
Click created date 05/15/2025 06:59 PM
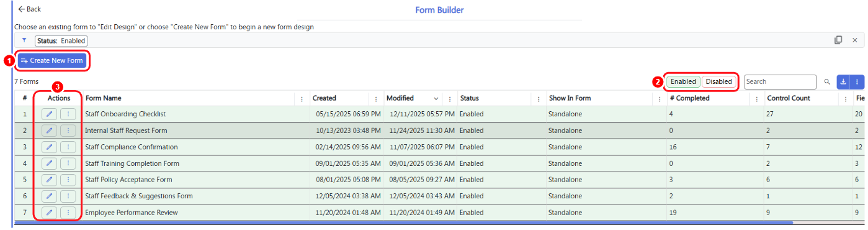(x=348, y=114)
